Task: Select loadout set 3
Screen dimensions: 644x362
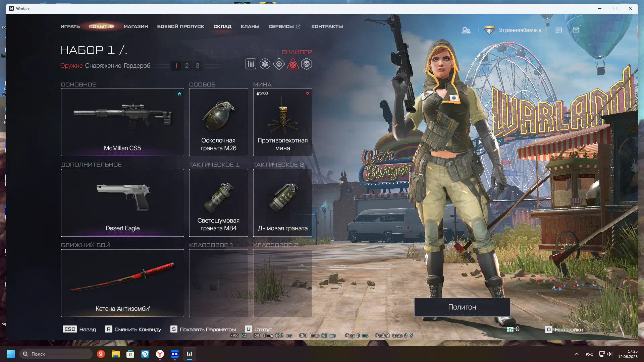Action: point(198,66)
